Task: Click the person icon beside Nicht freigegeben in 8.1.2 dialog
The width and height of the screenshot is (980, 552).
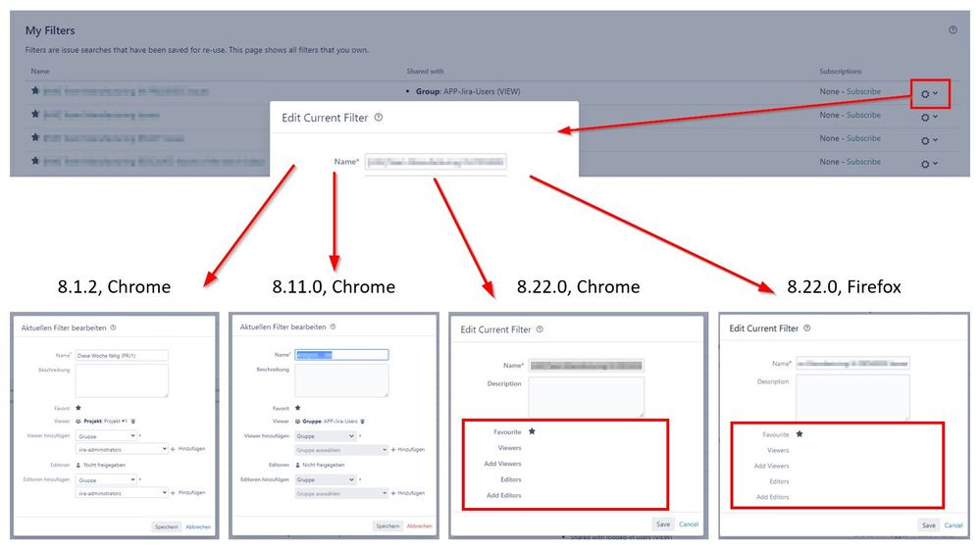Action: click(78, 465)
